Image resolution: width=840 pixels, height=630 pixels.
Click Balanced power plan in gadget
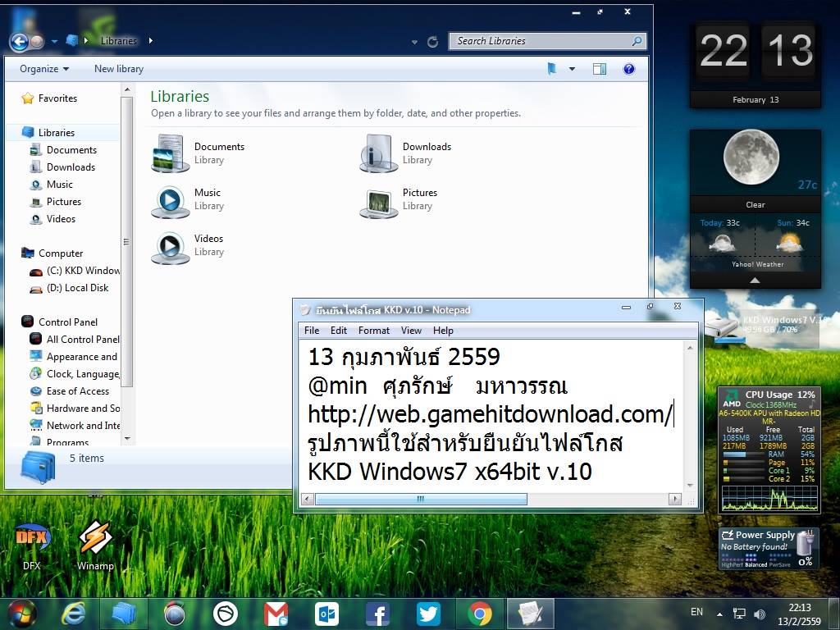pyautogui.click(x=756, y=564)
